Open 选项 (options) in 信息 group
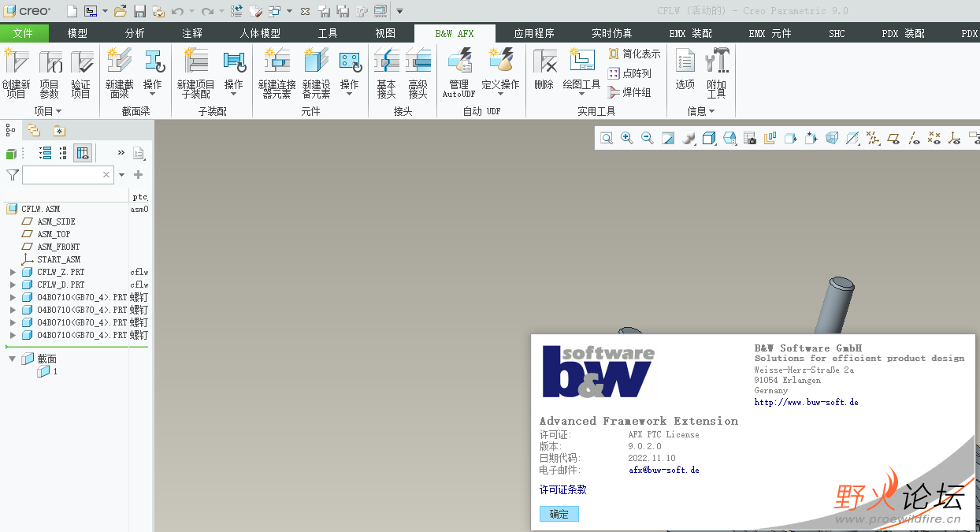 pyautogui.click(x=685, y=69)
